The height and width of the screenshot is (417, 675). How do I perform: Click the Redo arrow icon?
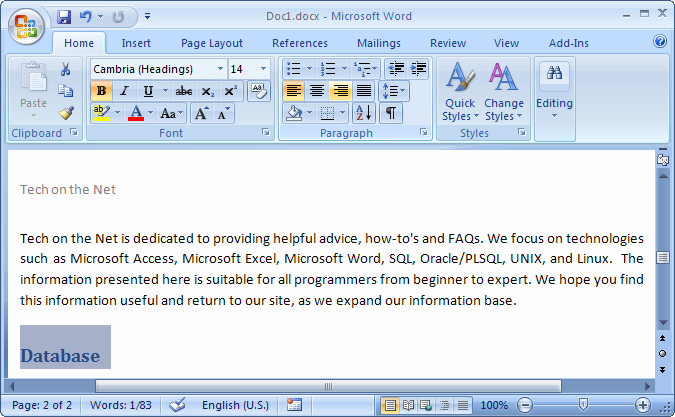[x=118, y=17]
